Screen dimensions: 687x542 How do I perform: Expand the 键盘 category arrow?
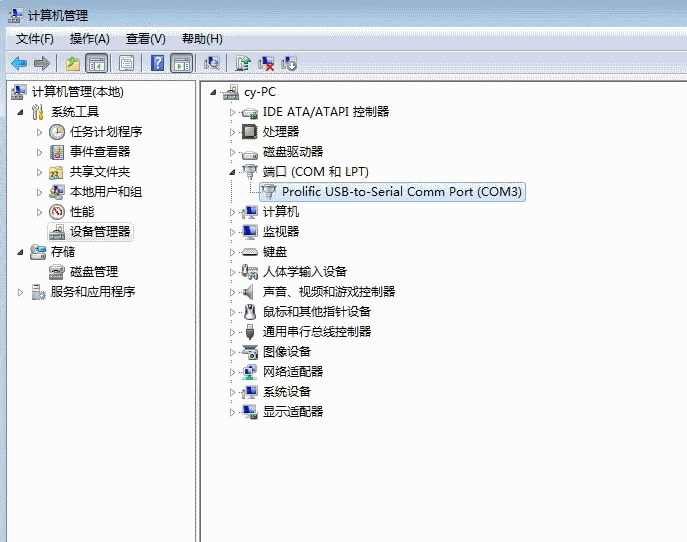[232, 252]
